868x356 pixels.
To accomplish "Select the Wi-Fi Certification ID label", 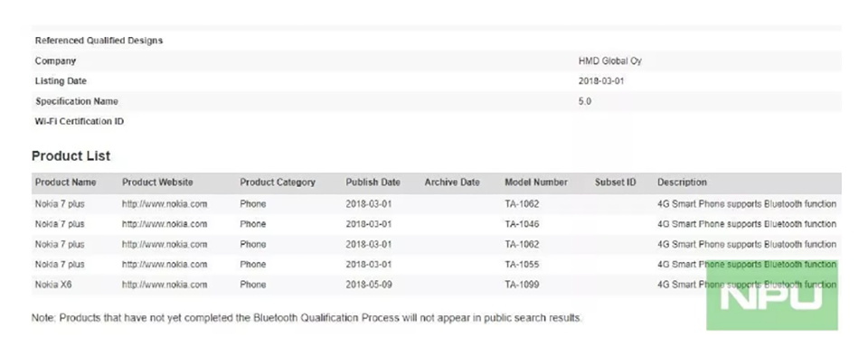I will coord(80,122).
